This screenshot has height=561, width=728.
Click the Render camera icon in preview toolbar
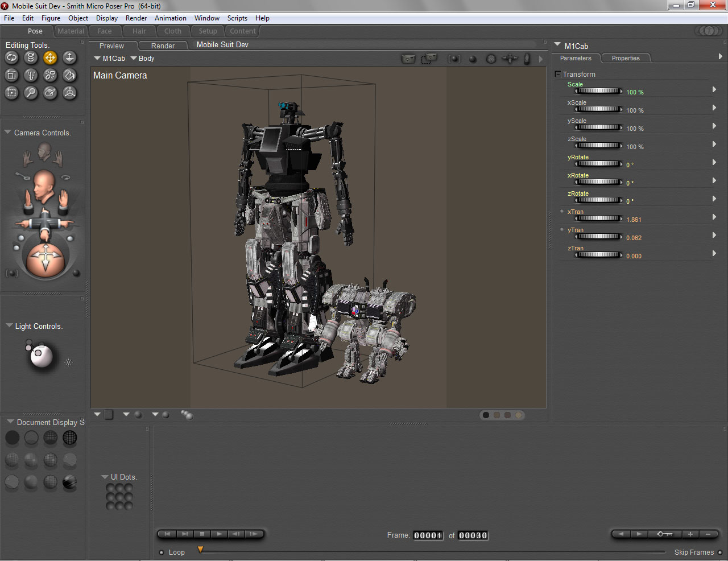click(408, 59)
